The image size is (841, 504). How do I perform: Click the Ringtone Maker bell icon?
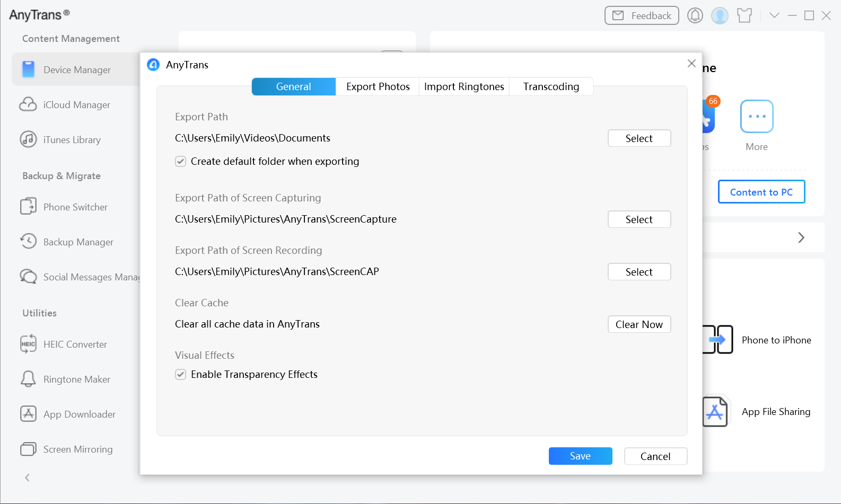coord(28,379)
